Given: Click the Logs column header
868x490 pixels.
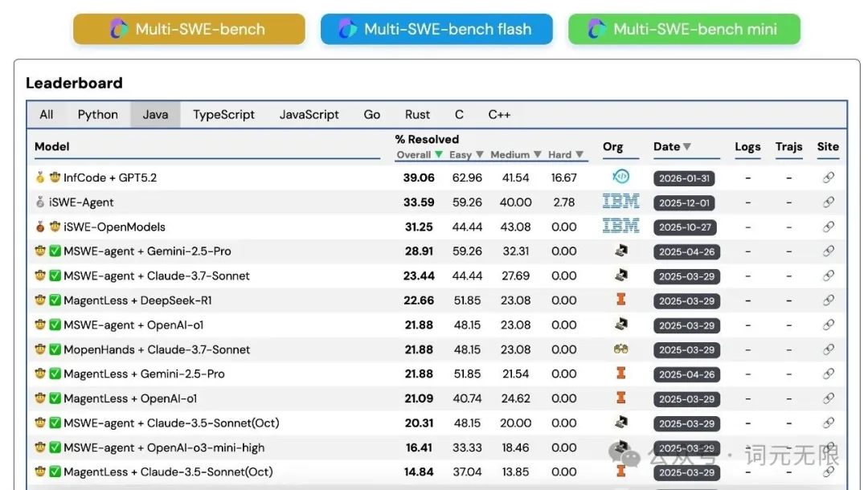Looking at the screenshot, I should (x=747, y=146).
